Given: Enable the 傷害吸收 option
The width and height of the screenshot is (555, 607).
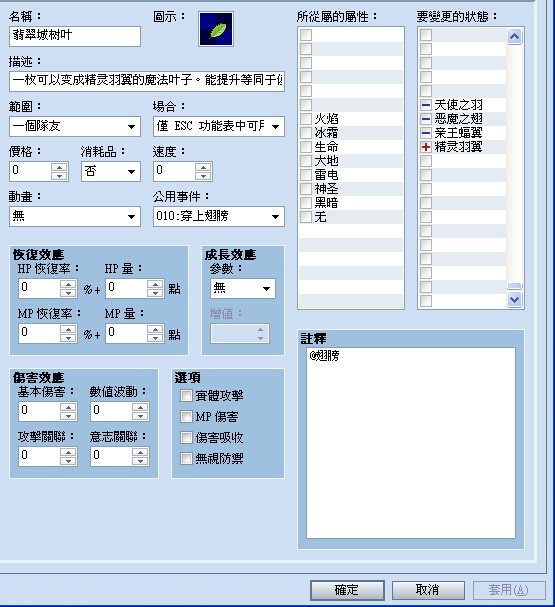Looking at the screenshot, I should tap(186, 437).
